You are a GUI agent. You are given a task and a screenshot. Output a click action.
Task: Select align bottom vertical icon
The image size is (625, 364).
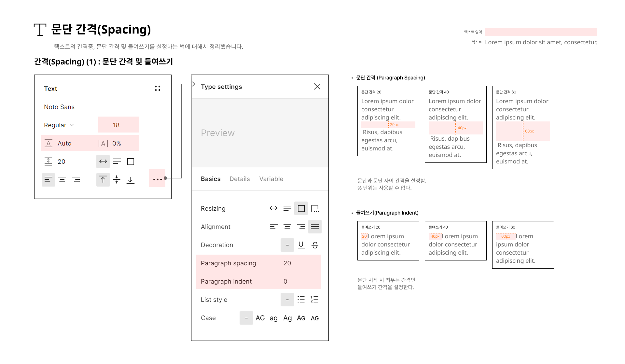point(130,180)
